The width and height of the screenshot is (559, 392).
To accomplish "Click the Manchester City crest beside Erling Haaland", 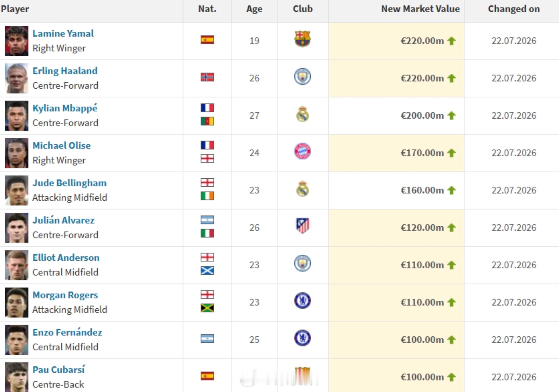I will click(x=302, y=76).
